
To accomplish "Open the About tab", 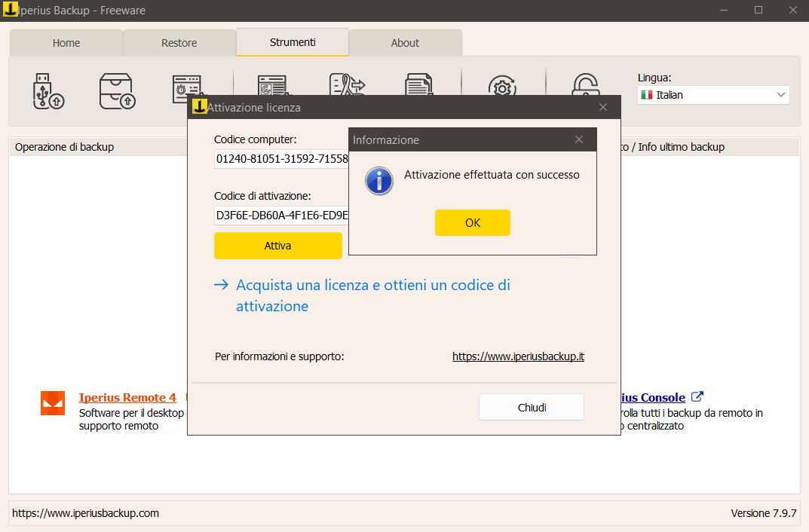I will click(405, 43).
